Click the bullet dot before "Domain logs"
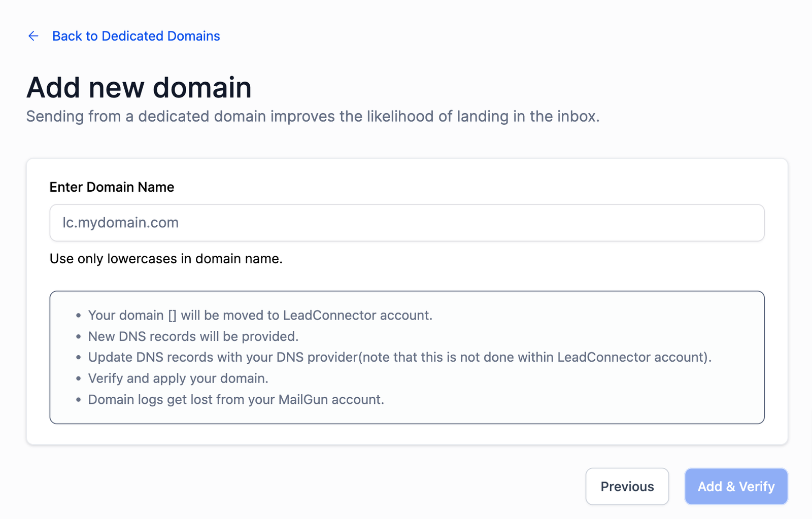 [x=78, y=400]
